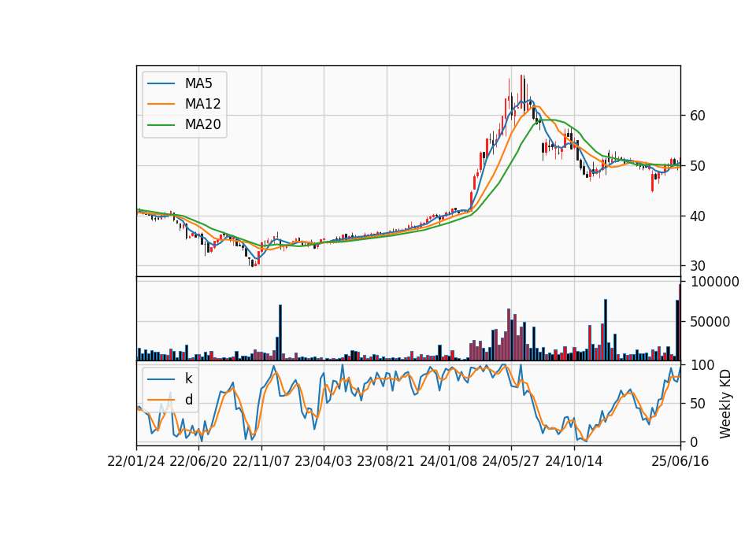
Task: Click the 24/10/14 date tick label
Action: pyautogui.click(x=574, y=461)
